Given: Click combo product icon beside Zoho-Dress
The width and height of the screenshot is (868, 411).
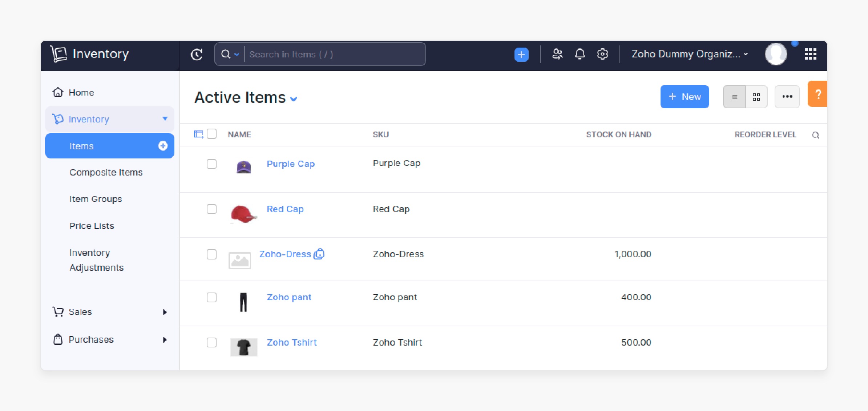Looking at the screenshot, I should click(319, 254).
